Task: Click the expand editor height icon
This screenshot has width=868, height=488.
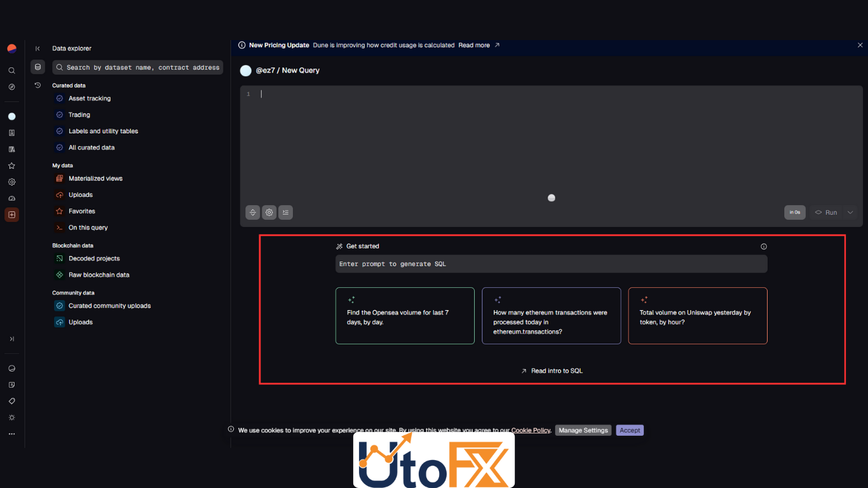Action: click(253, 213)
